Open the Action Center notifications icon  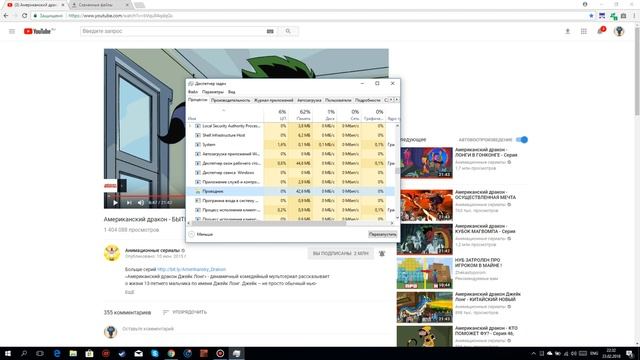pyautogui.click(x=630, y=353)
